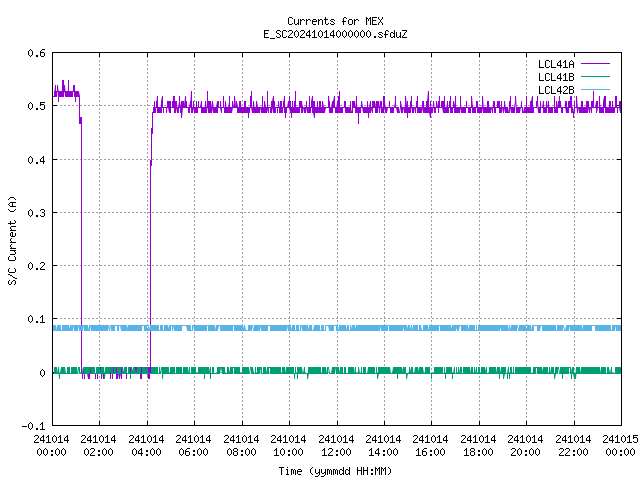
Task: Click the 0.5 y-axis tick value
Action: pos(36,106)
